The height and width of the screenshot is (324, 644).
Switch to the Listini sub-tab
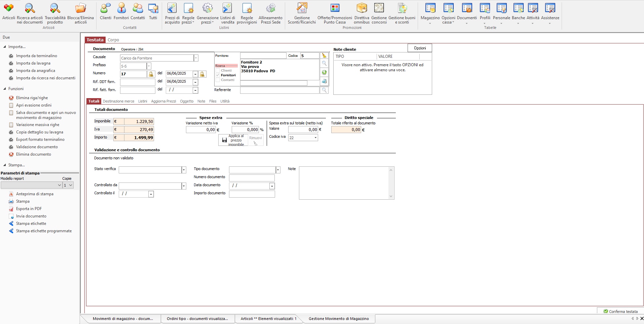[143, 101]
